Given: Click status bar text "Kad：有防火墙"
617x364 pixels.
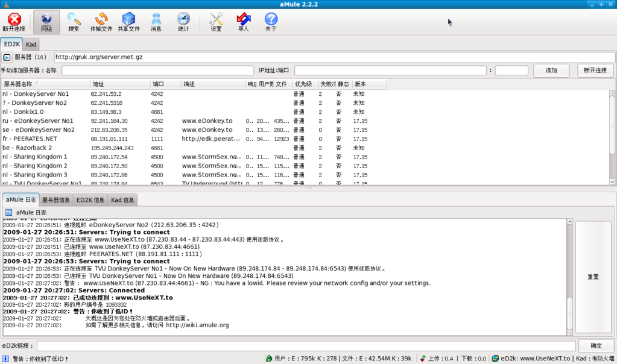Looking at the screenshot, I should click(595, 359).
